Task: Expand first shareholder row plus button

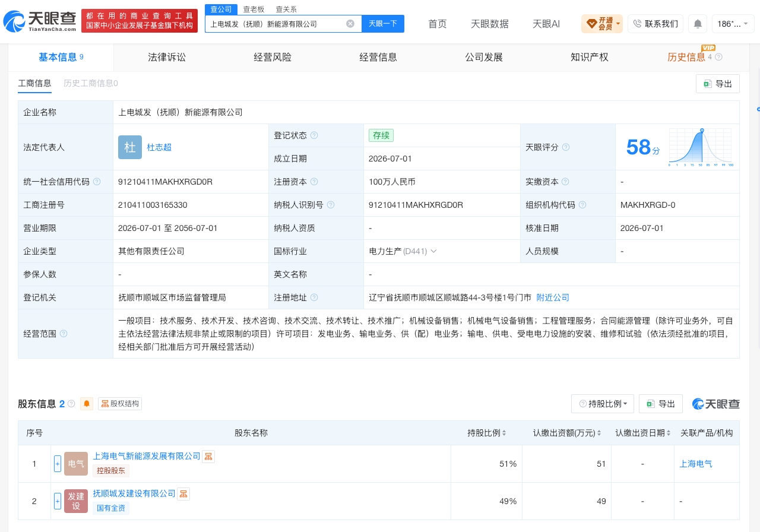Action: click(x=58, y=464)
